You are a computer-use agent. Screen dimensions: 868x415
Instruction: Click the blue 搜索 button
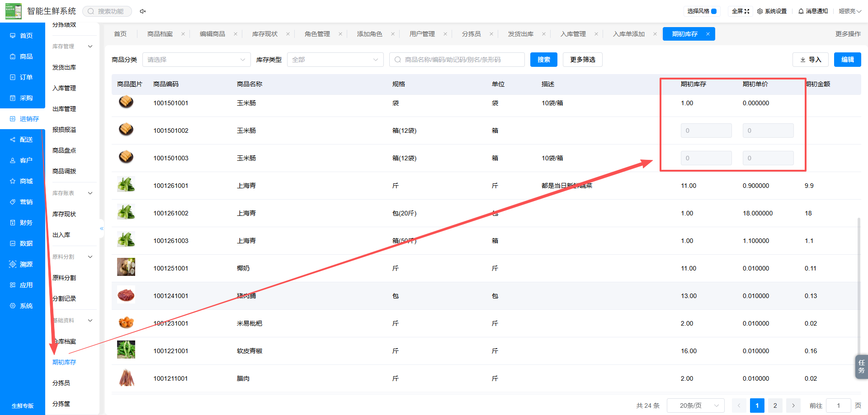click(544, 60)
